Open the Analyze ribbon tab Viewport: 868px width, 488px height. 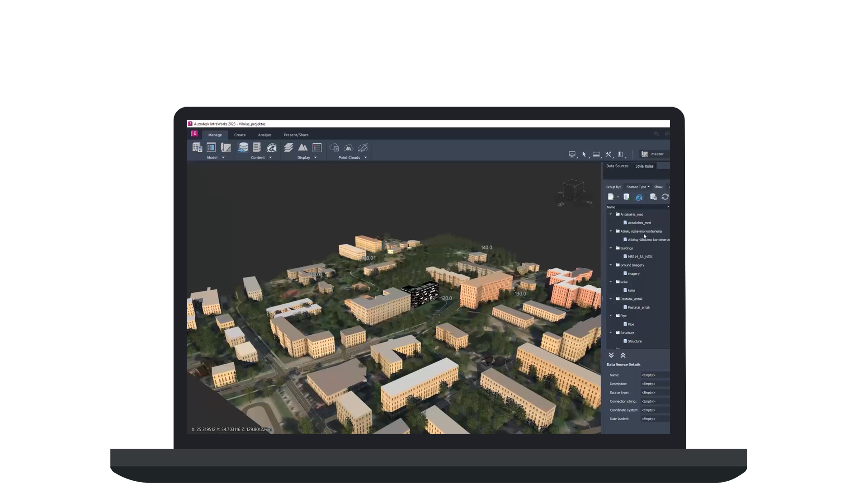(x=264, y=135)
